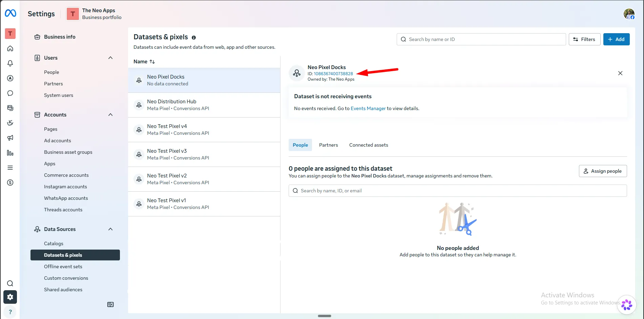Viewport: 644px width, 319px height.
Task: Open the Inbox speech bubble icon
Action: (x=10, y=93)
